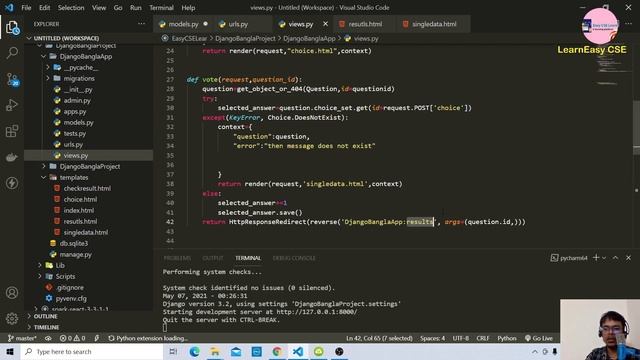The width and height of the screenshot is (640, 360).
Task: Open the Go menu
Action: pos(118,8)
